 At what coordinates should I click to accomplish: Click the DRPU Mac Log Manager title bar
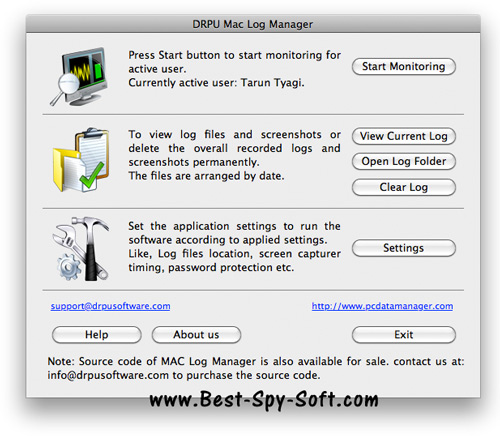pos(253,24)
